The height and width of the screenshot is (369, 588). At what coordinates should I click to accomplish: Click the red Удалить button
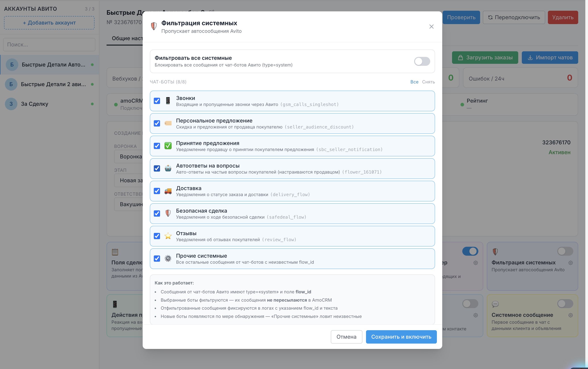[x=563, y=17]
